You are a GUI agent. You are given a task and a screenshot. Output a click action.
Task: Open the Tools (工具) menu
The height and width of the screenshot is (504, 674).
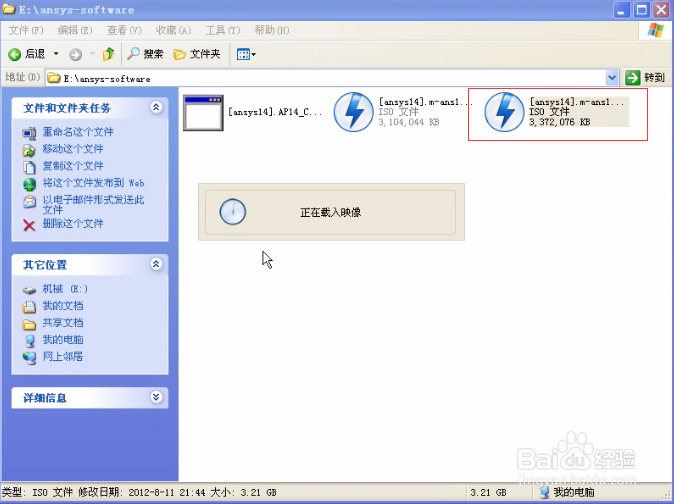click(223, 30)
